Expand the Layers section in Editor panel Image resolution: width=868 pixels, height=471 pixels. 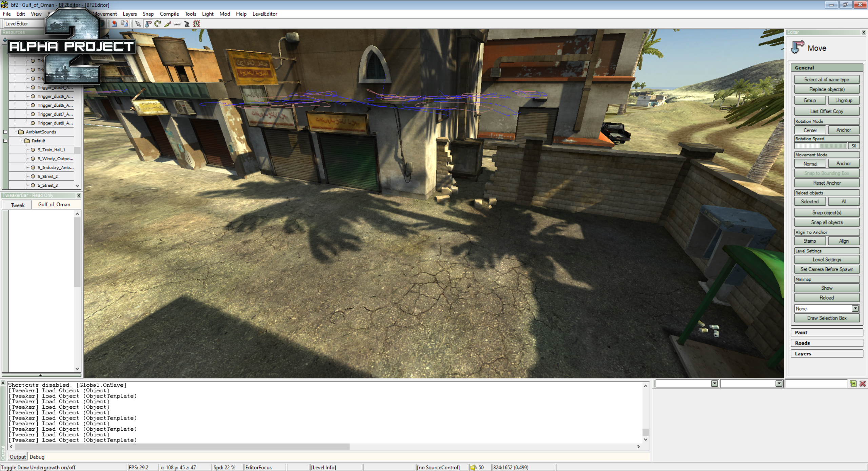tap(827, 354)
